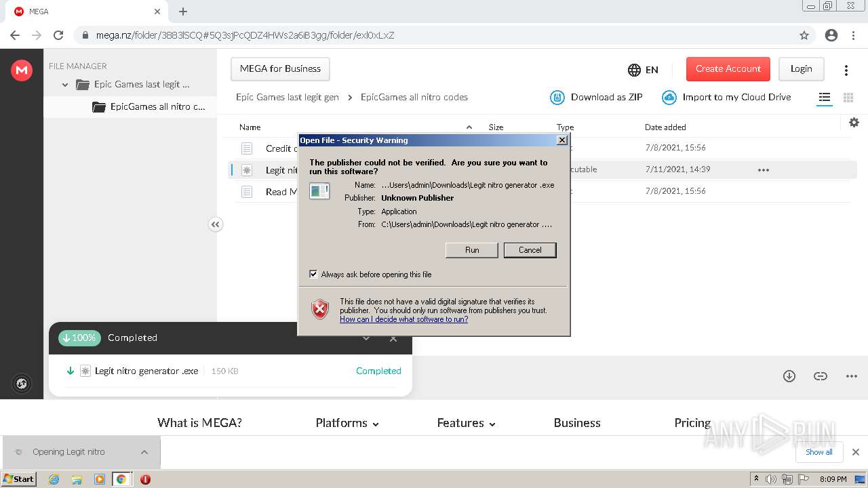Open Chrome three-dot menu
This screenshot has width=868, height=488.
(x=854, y=35)
